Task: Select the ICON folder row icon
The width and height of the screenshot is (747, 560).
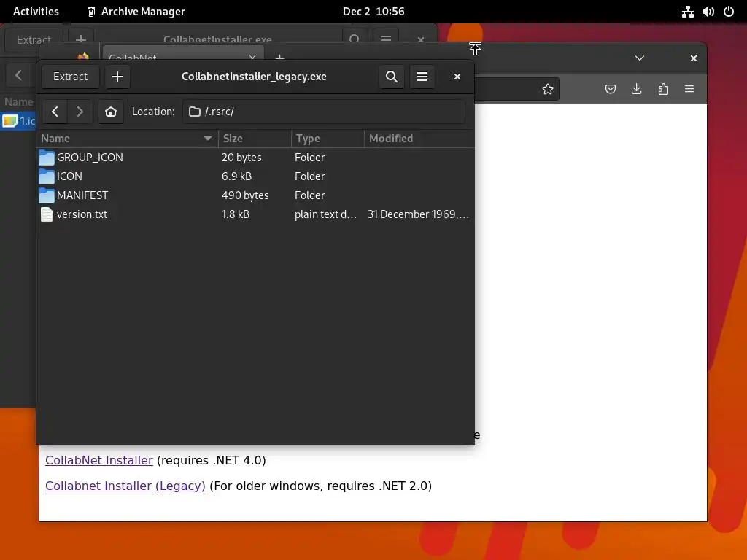Action: pos(46,176)
